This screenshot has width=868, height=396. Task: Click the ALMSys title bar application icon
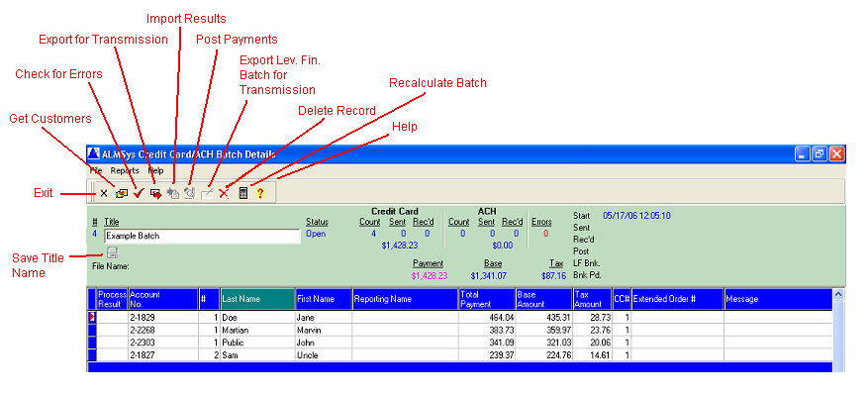pos(94,154)
